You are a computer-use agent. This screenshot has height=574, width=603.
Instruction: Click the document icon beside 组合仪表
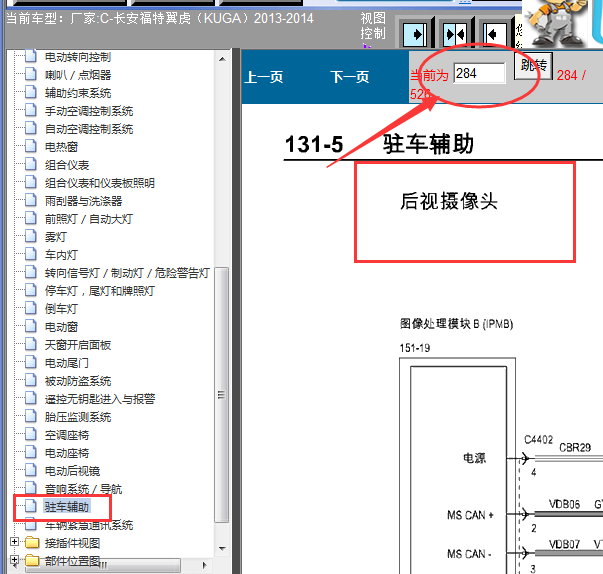31,164
